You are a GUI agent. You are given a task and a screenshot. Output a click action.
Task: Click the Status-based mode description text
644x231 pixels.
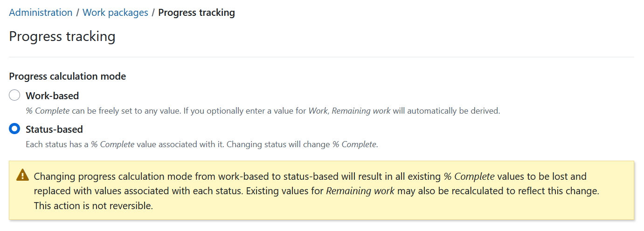(x=201, y=144)
